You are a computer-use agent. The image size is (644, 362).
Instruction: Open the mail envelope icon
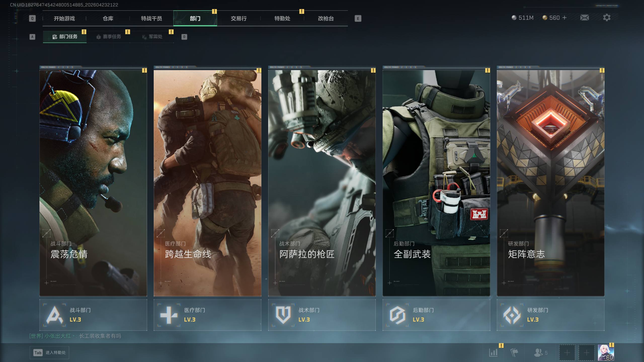coord(584,18)
